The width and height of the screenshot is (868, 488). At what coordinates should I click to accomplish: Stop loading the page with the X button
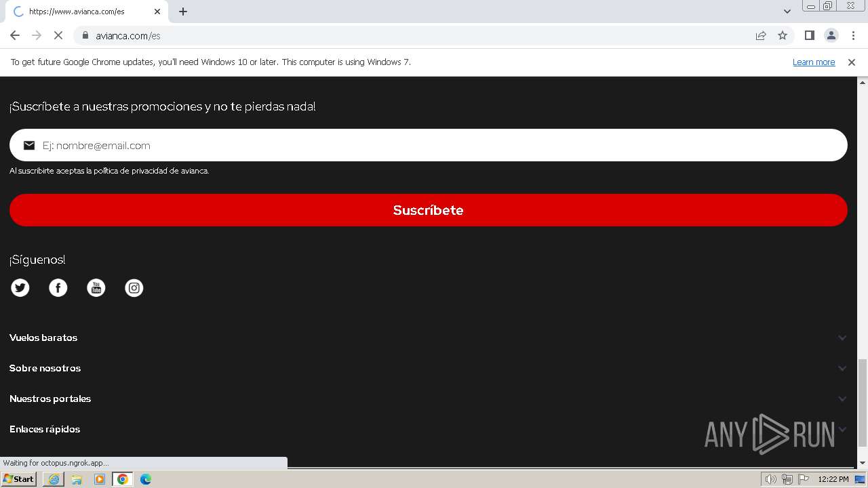pyautogui.click(x=58, y=35)
